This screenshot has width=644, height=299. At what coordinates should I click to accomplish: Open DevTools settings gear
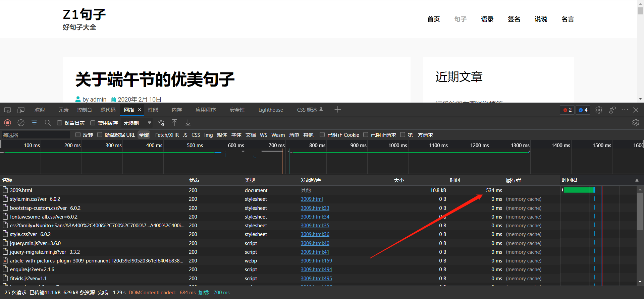pyautogui.click(x=599, y=110)
